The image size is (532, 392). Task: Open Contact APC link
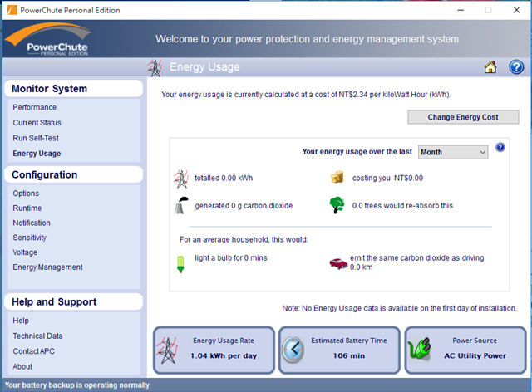pyautogui.click(x=33, y=351)
